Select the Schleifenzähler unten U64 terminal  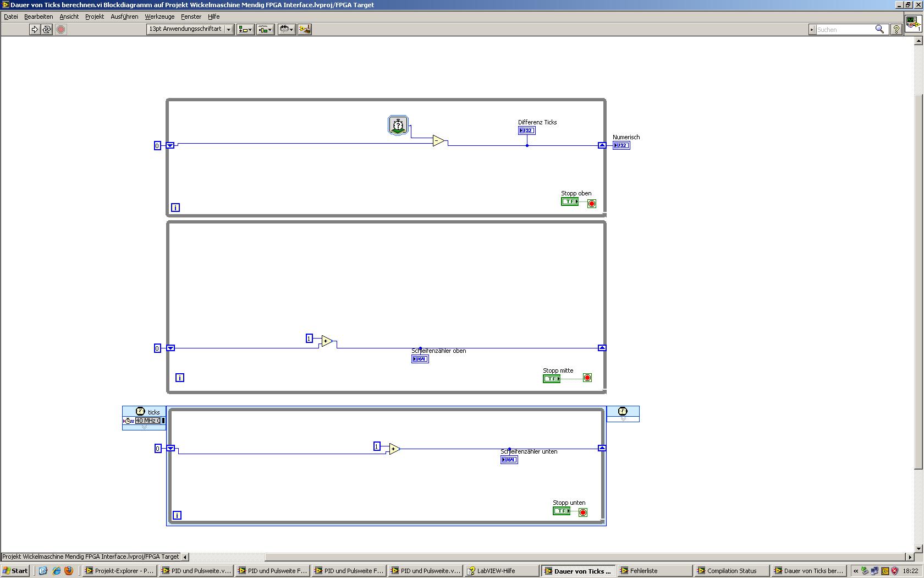[x=509, y=460]
